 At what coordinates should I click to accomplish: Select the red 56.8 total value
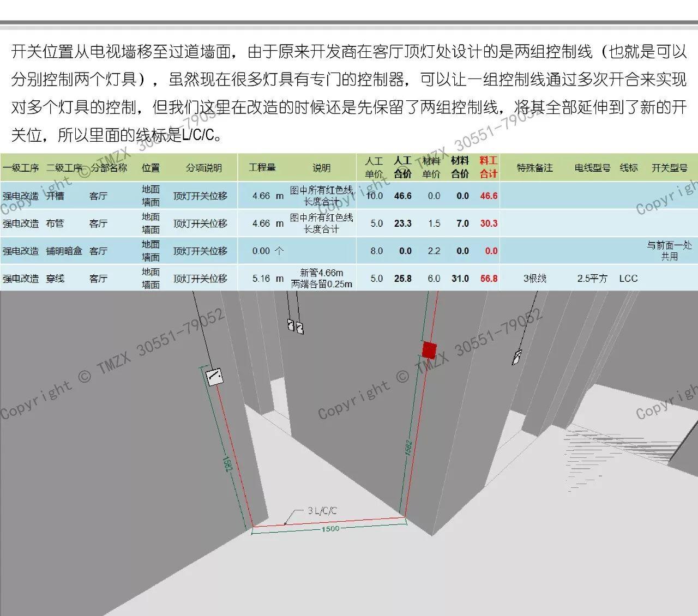489,279
